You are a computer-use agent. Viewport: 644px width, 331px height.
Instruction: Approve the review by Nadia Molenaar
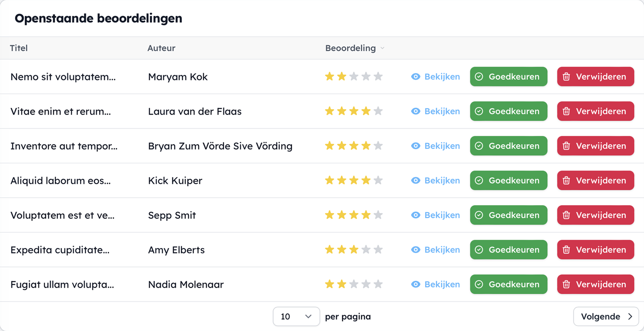(x=509, y=284)
